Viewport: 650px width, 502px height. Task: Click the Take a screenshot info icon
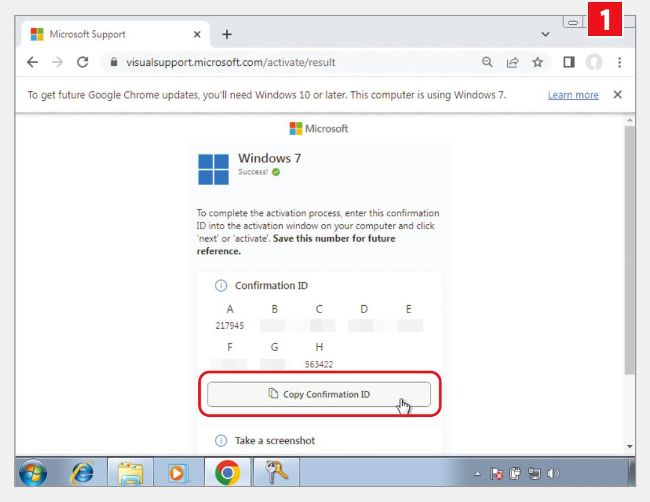click(x=221, y=441)
